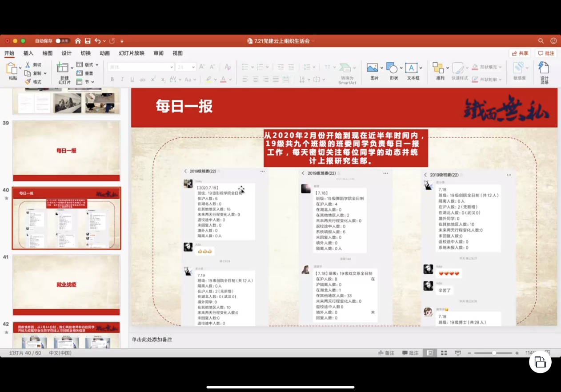561x392 pixels.
Task: Save the presentation with the floppy disk icon
Action: pos(88,41)
